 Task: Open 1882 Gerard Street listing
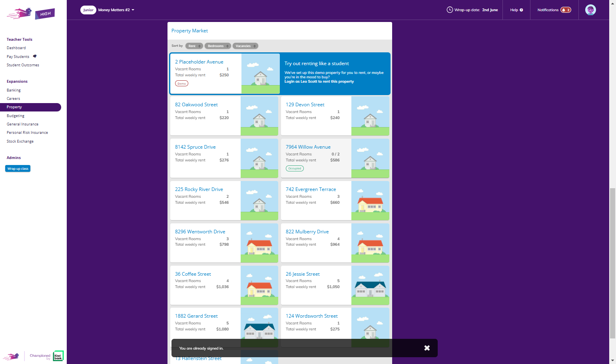(196, 316)
